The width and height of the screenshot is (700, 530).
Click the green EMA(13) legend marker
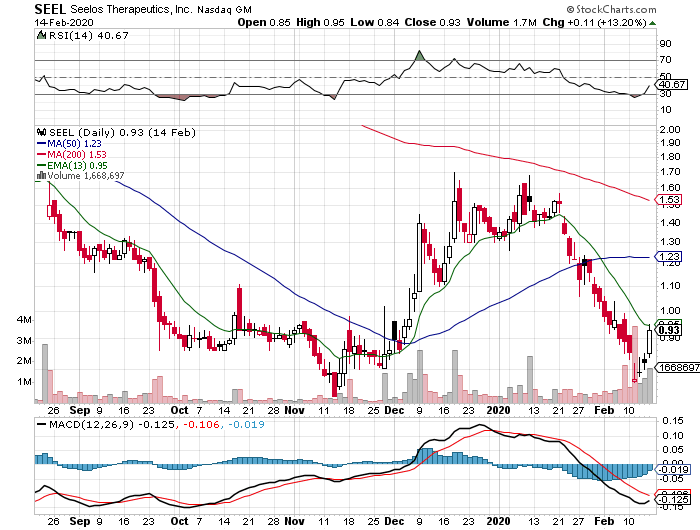click(40, 165)
